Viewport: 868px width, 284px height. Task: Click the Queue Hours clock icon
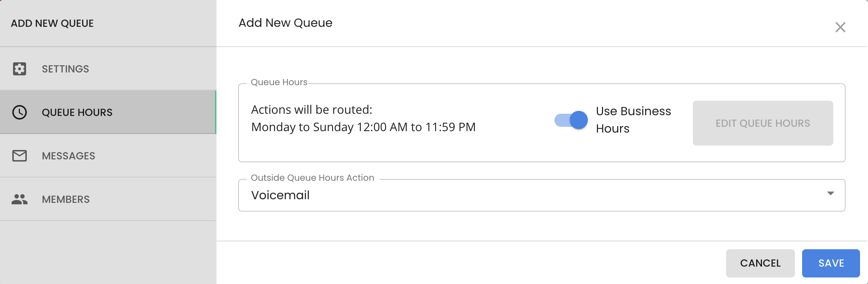tap(20, 112)
